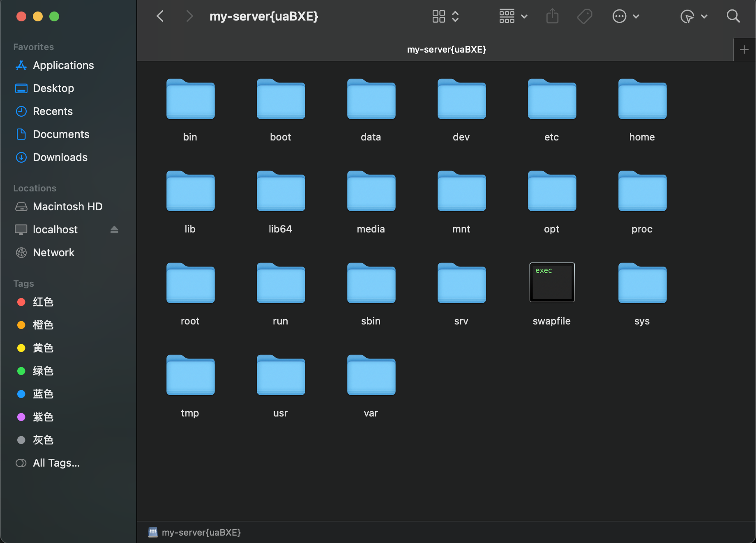Open Downloads from the Favorites sidebar
This screenshot has height=543, width=756.
[x=60, y=157]
